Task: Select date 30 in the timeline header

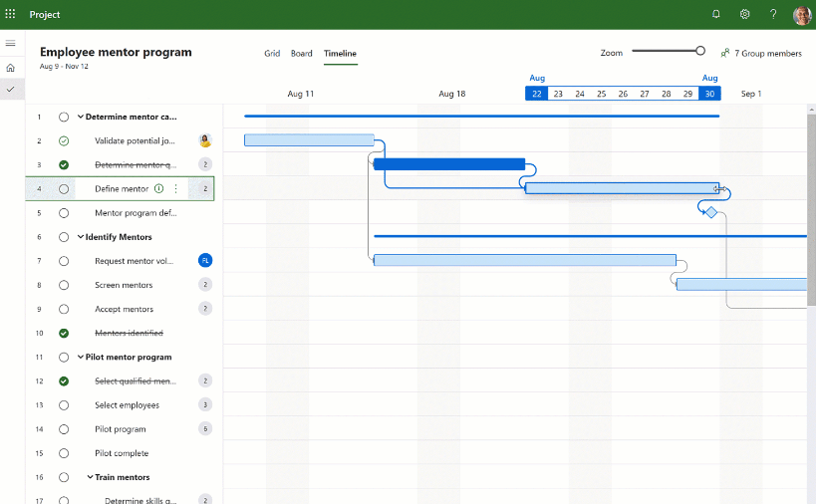Action: tap(709, 94)
